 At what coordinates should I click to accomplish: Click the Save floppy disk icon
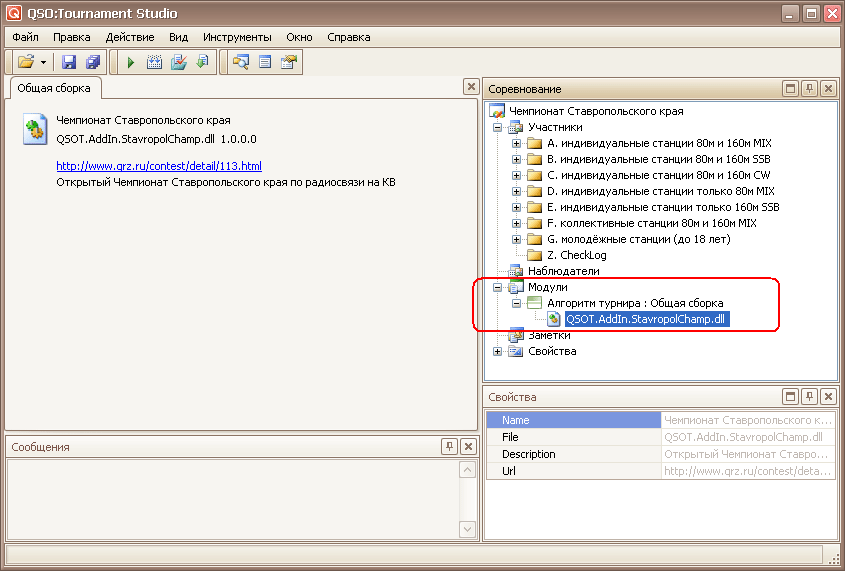[x=70, y=62]
